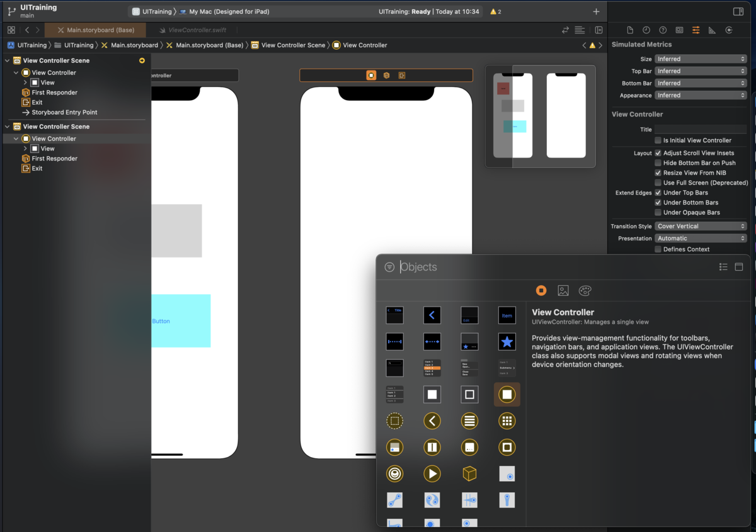Open the Top Bar dropdown
The height and width of the screenshot is (532, 756).
pos(701,71)
